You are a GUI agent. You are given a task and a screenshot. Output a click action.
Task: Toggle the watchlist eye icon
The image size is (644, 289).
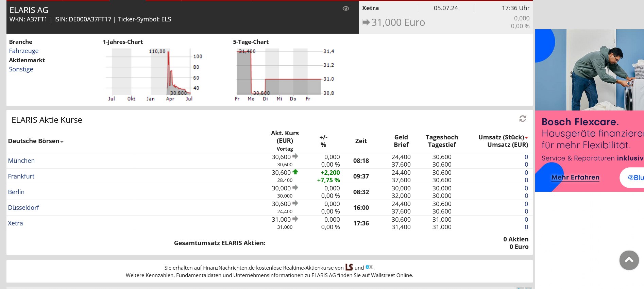(x=346, y=8)
